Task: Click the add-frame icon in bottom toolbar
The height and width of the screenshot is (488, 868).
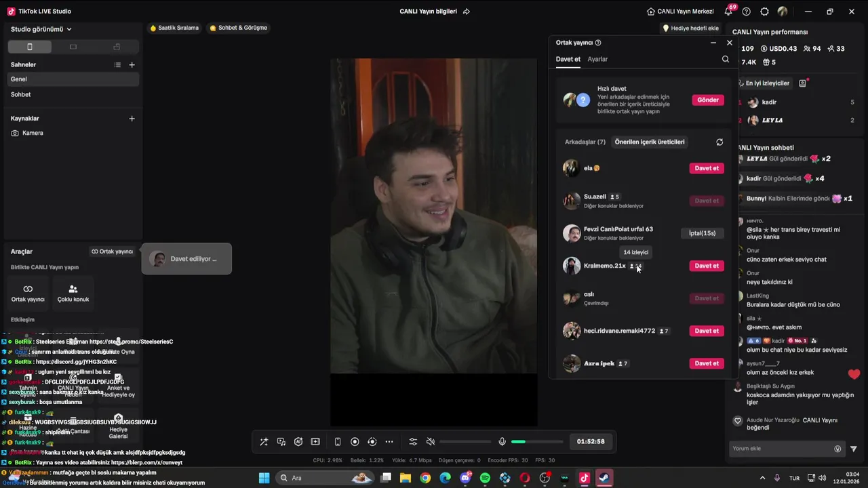Action: click(x=315, y=442)
